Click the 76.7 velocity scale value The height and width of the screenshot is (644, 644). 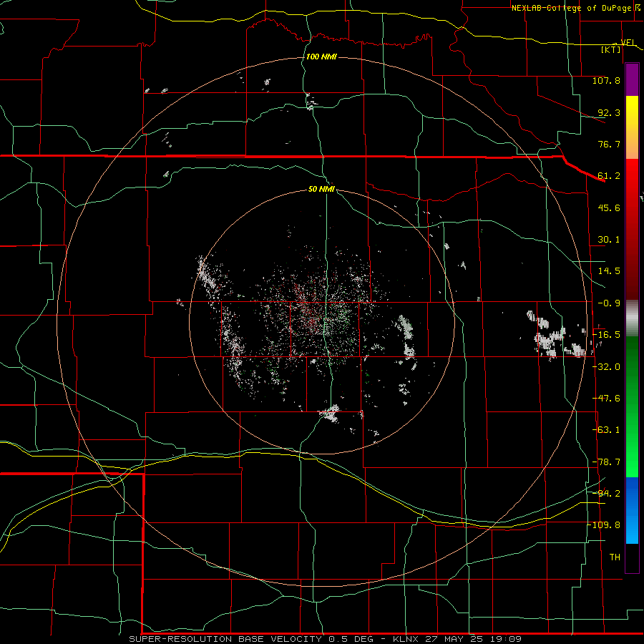tap(609, 144)
